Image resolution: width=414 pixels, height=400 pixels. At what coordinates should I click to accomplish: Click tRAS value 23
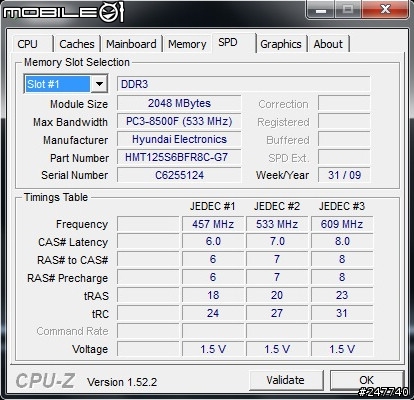coord(342,295)
